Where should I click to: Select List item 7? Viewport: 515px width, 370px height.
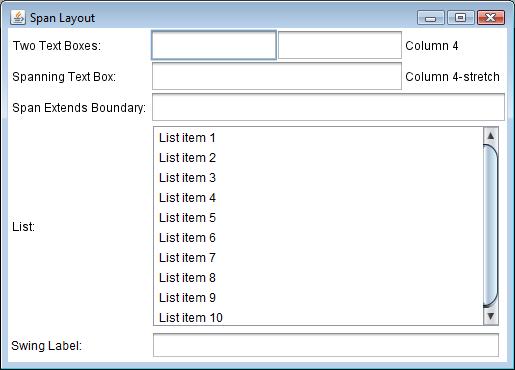coord(318,258)
